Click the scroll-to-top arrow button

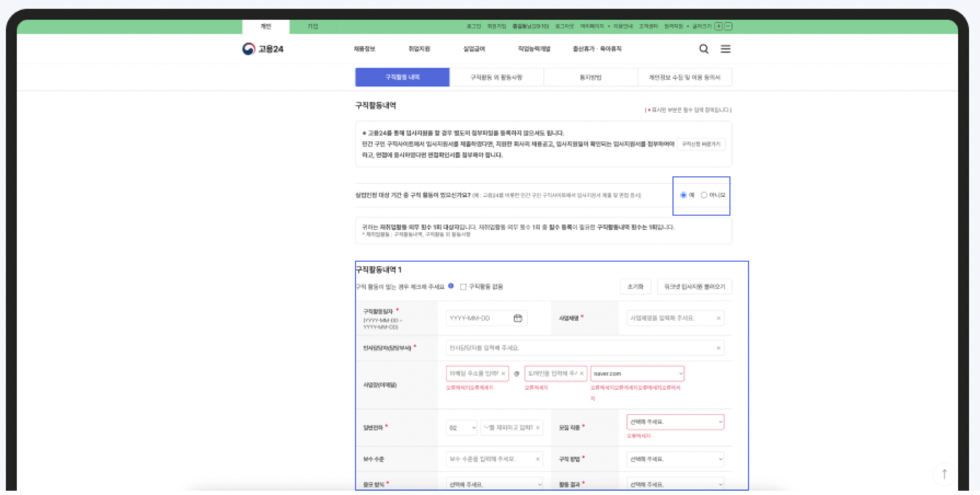pyautogui.click(x=944, y=475)
